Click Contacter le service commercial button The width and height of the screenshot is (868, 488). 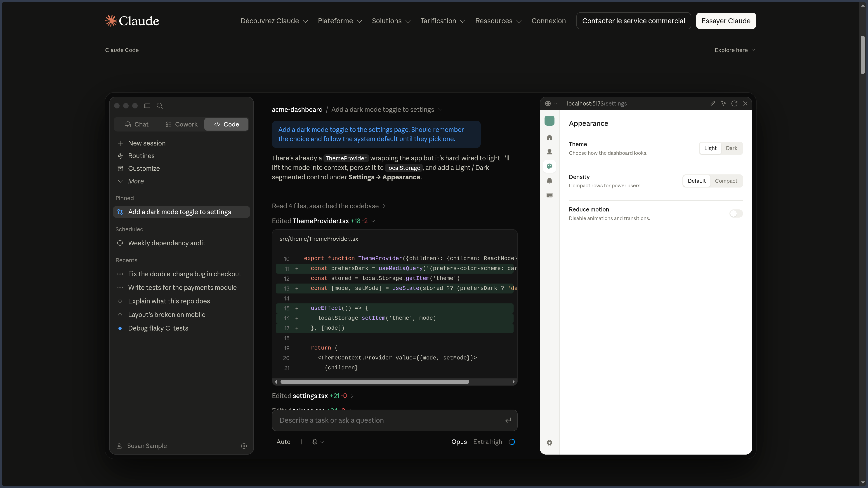(x=633, y=21)
